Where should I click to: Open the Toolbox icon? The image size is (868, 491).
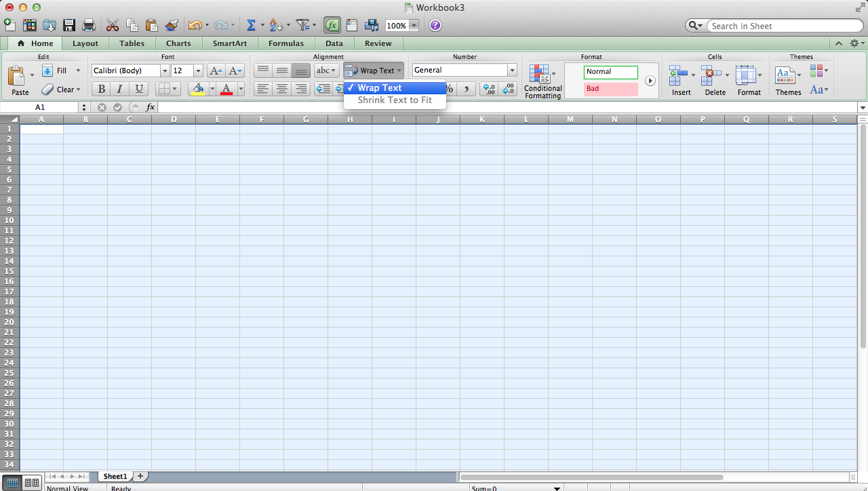(x=351, y=25)
